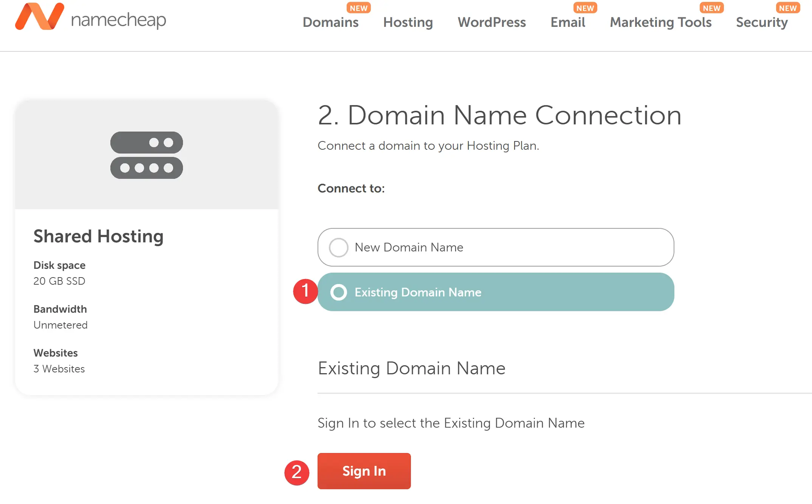The width and height of the screenshot is (812, 504).
Task: Click the NEW badge above Marketing Tools
Action: [711, 8]
